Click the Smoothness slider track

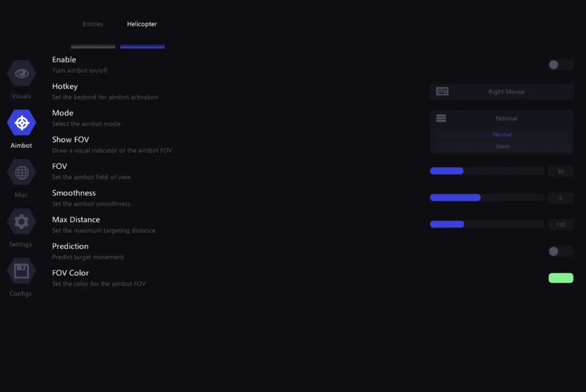[x=487, y=198]
